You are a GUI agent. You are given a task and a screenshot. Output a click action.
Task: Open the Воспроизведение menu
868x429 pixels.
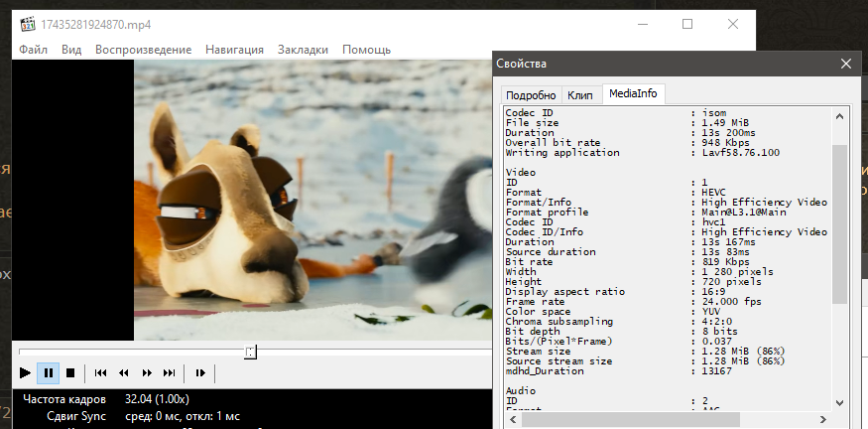pos(144,50)
